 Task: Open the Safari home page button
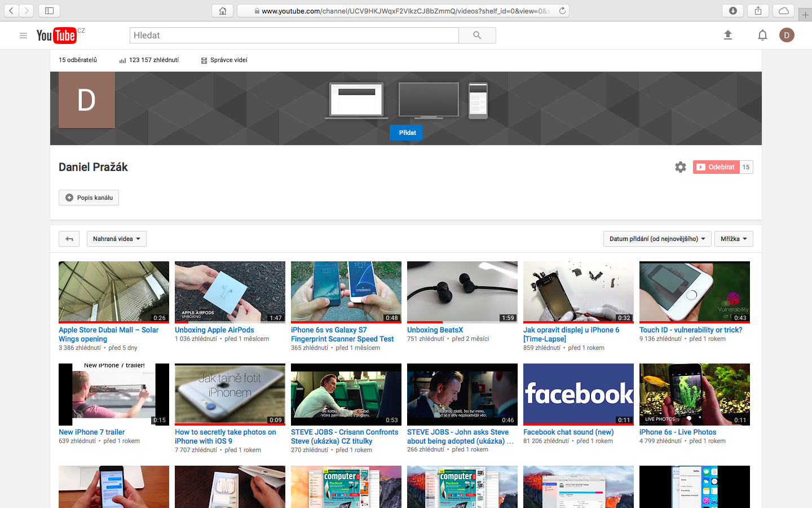tap(223, 11)
